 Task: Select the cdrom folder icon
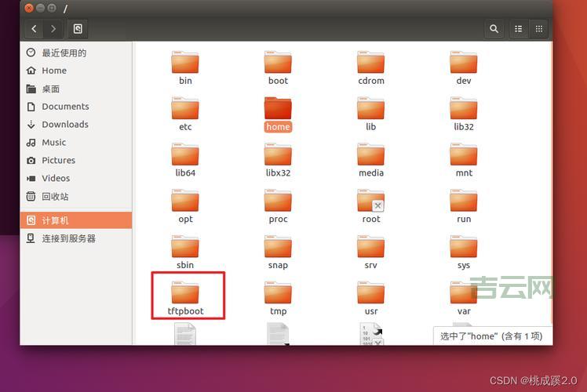pyautogui.click(x=370, y=64)
